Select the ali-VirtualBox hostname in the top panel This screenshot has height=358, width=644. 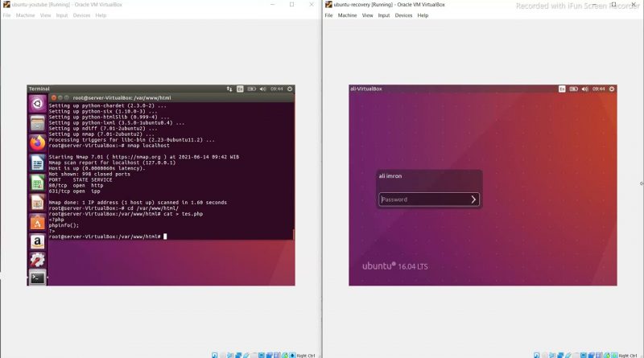366,88
